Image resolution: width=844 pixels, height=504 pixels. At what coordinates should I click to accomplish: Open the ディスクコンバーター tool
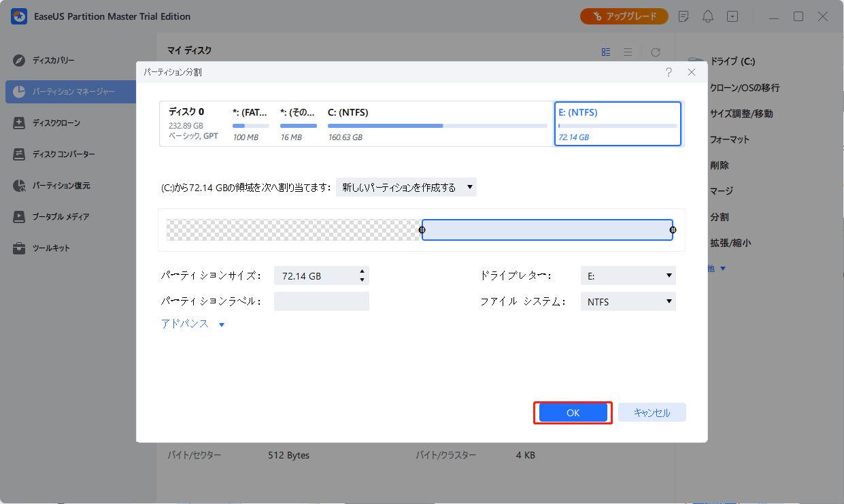(65, 154)
